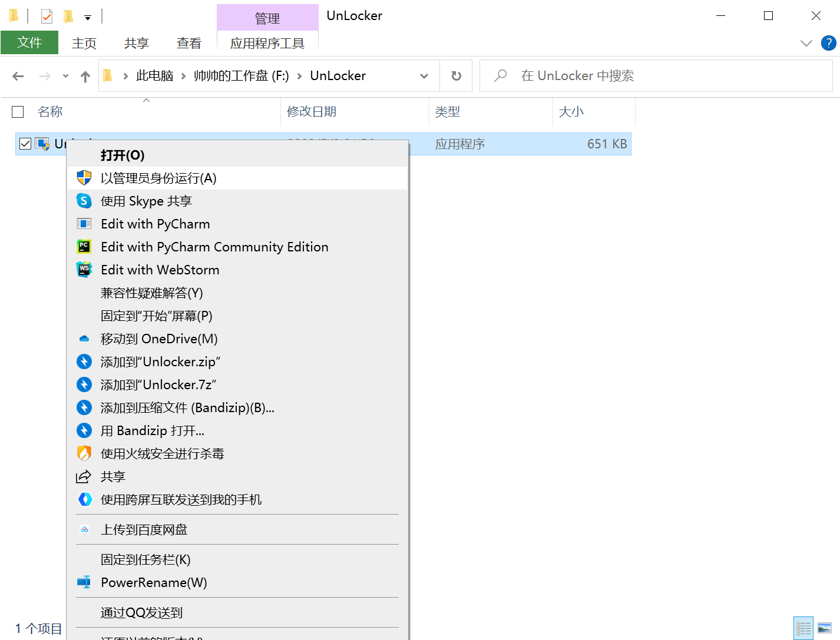Toggle the select-all checkbox in header
Image resolution: width=840 pixels, height=640 pixels.
coord(18,112)
